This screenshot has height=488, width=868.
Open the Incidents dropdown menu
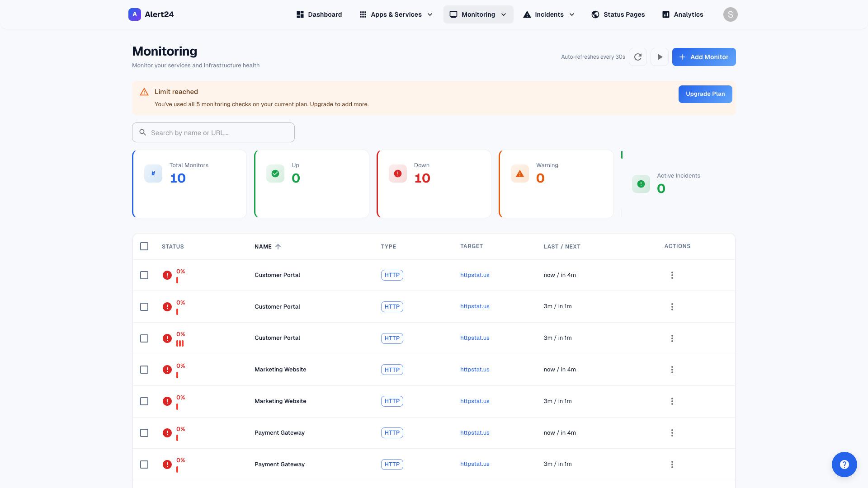click(548, 14)
